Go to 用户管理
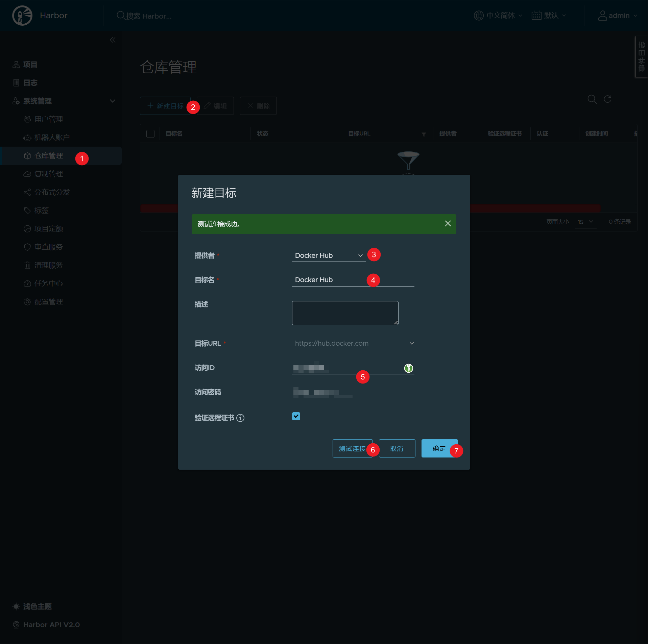This screenshot has height=644, width=648. click(x=49, y=119)
